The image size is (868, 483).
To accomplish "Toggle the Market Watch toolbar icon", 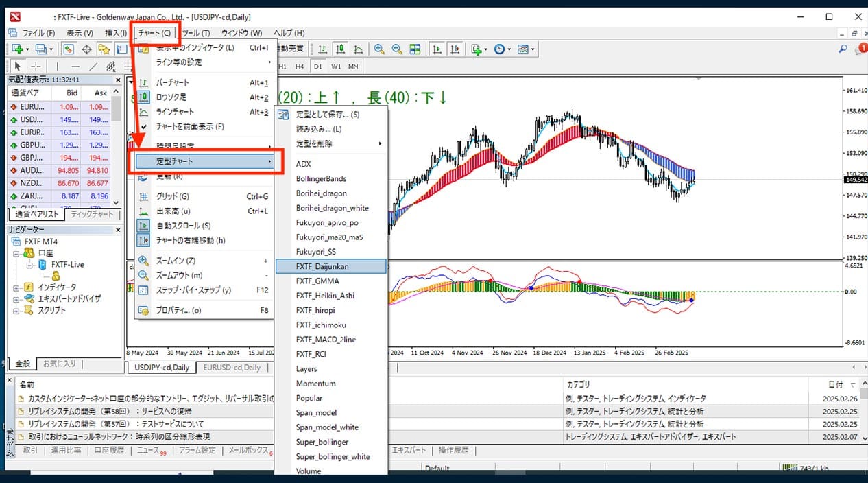I will pyautogui.click(x=69, y=49).
